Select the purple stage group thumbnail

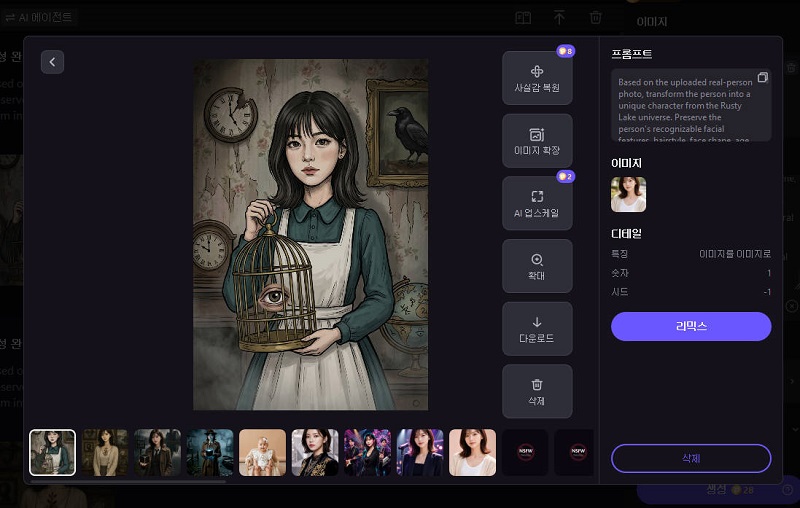(x=367, y=452)
